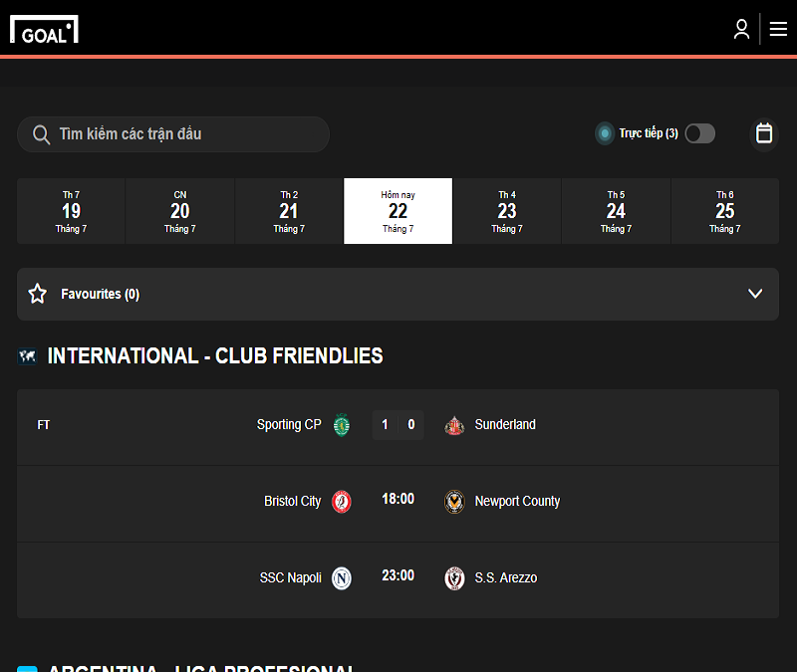Toggle the Trực tiếp live switch

coord(700,133)
